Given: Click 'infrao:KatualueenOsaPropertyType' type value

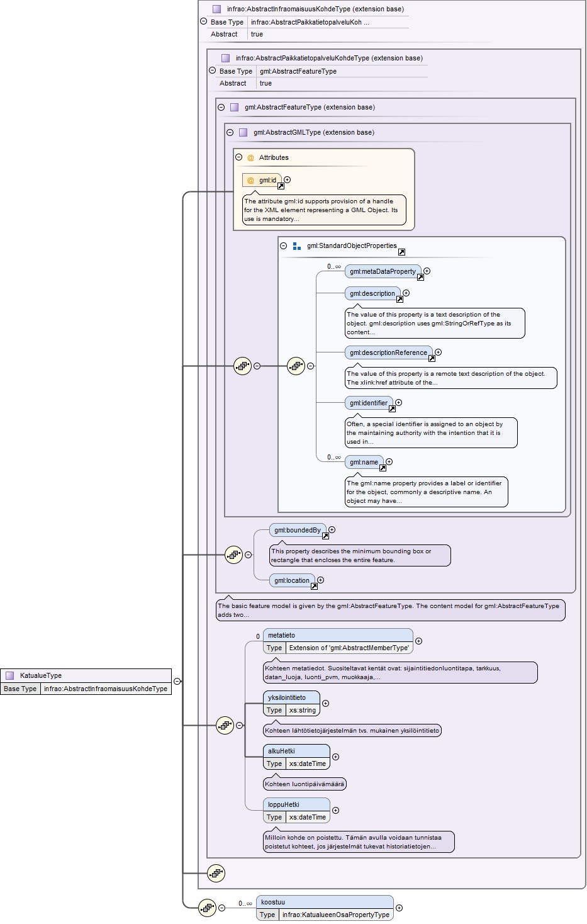Looking at the screenshot, I should click(x=335, y=915).
